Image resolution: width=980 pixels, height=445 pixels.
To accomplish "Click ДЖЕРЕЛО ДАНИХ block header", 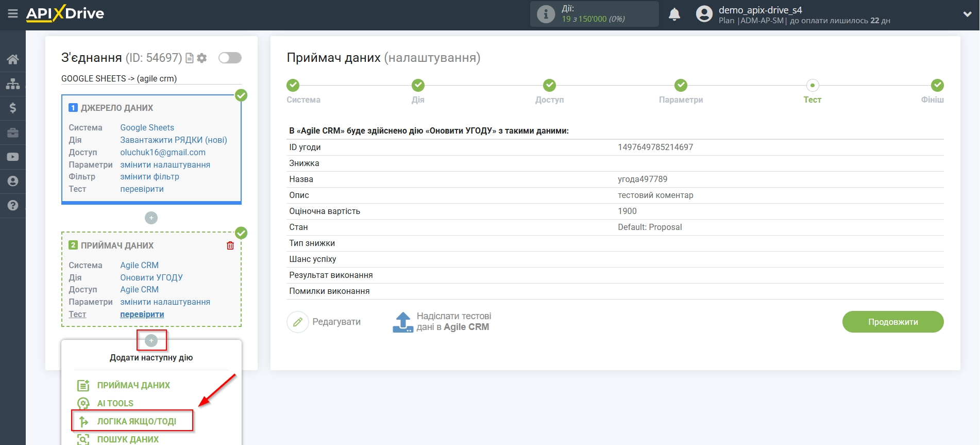I will (117, 108).
